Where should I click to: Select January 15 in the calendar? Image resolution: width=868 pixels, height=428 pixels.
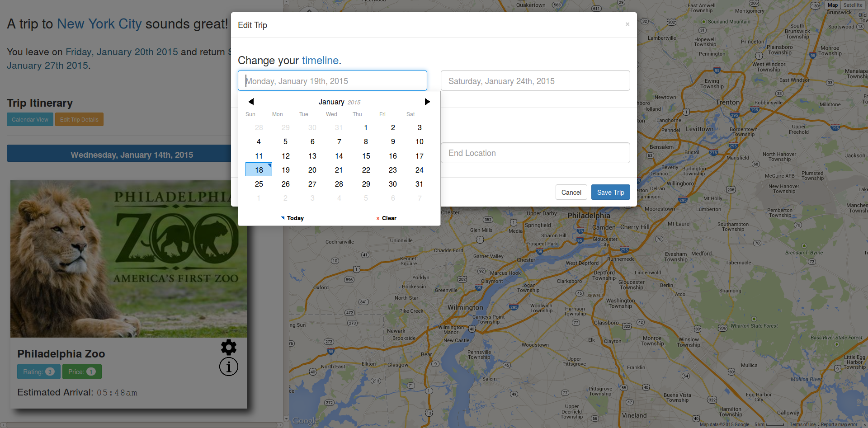point(366,156)
